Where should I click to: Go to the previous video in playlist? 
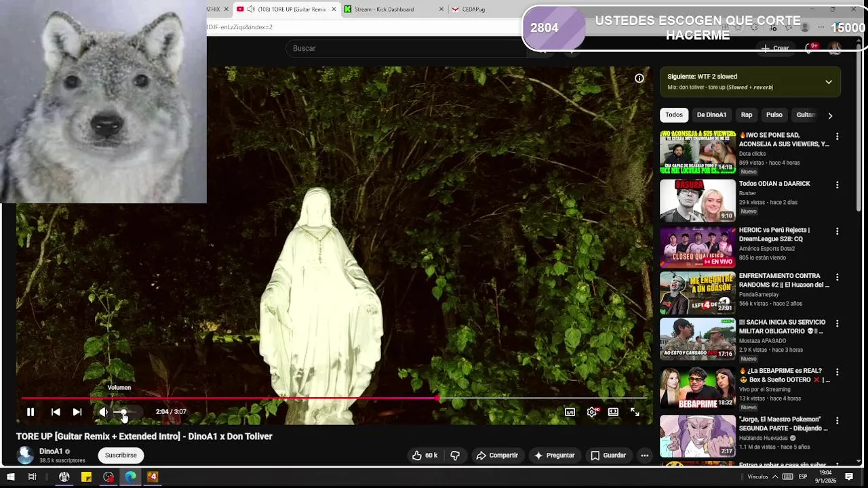(x=56, y=411)
